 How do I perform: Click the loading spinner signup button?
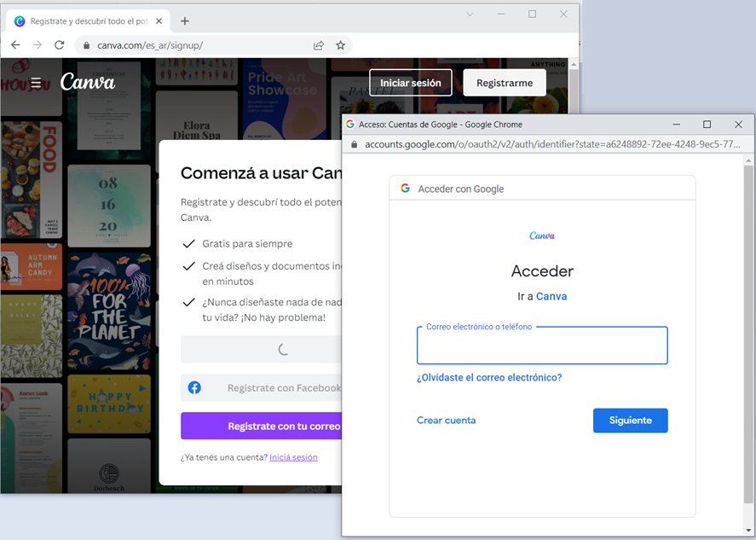pos(262,349)
